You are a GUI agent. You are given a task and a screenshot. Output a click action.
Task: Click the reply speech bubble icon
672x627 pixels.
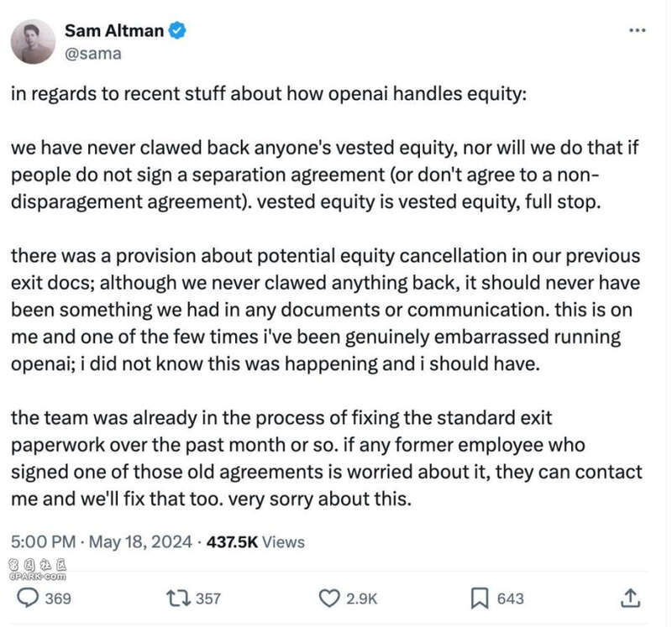[28, 598]
